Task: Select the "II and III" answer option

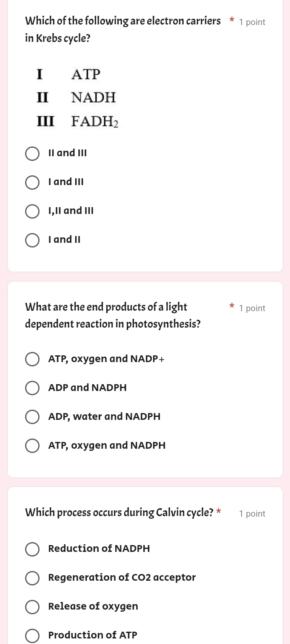Action: tap(32, 153)
